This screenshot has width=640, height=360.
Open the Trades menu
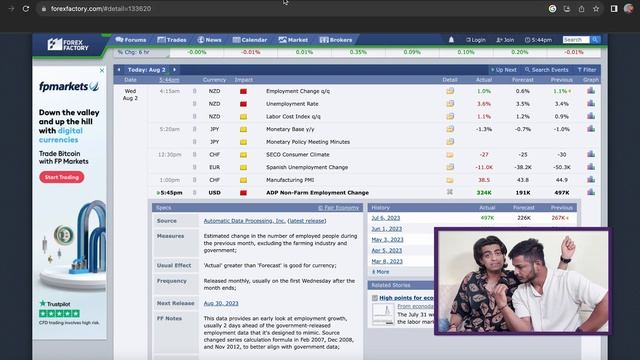tap(171, 40)
